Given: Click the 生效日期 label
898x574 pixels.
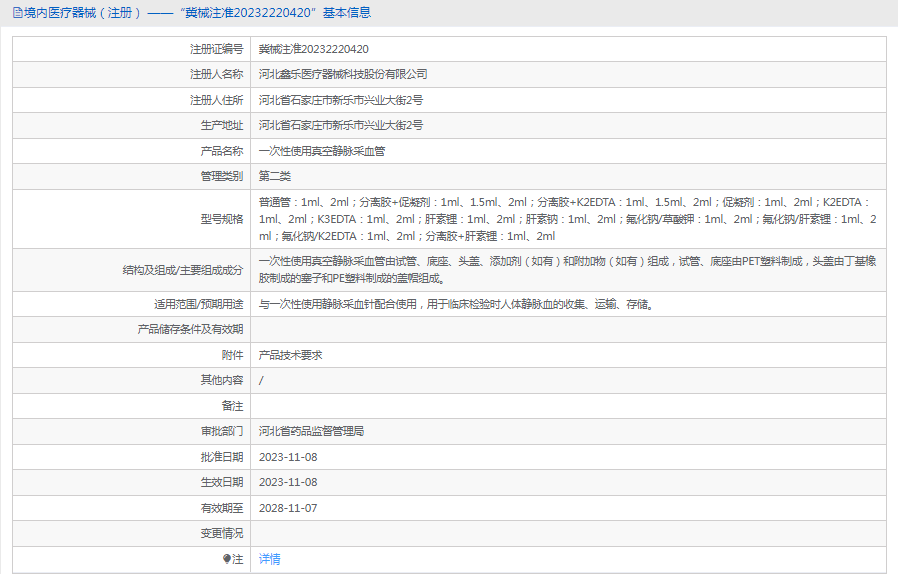Looking at the screenshot, I should coord(222,482).
